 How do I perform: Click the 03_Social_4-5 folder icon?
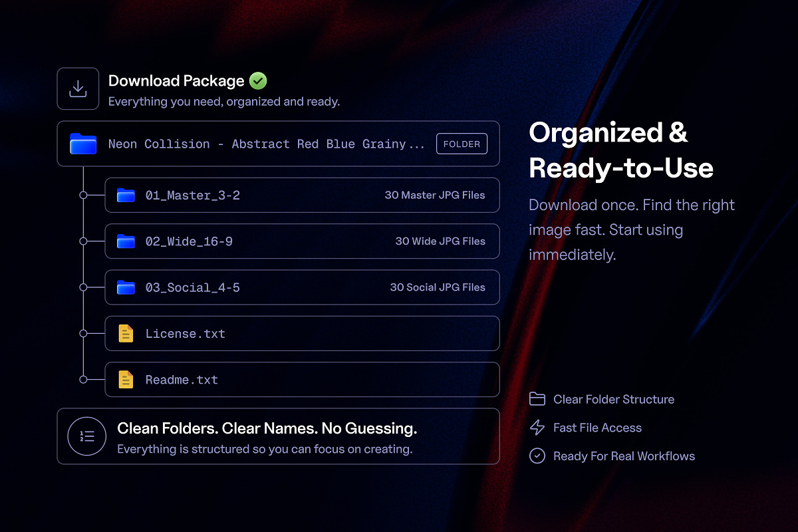pos(126,287)
